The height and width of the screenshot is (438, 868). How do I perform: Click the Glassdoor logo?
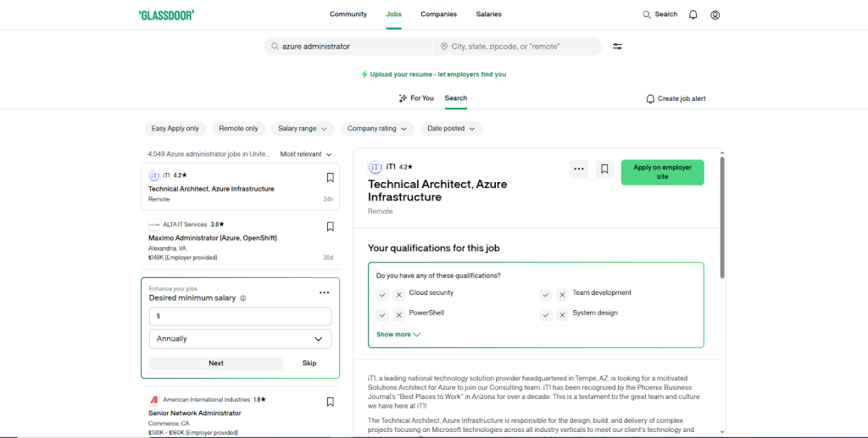click(166, 15)
